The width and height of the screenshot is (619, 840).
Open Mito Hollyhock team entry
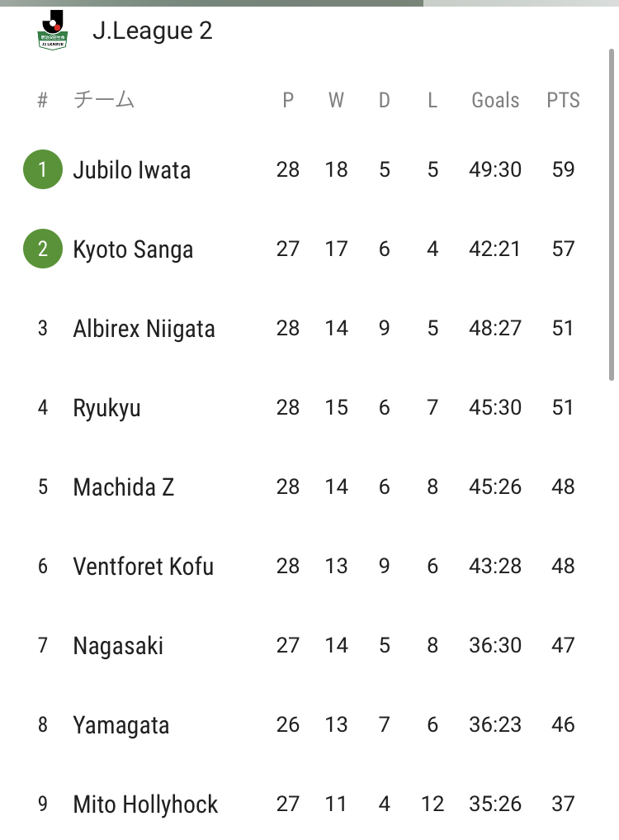point(145,804)
